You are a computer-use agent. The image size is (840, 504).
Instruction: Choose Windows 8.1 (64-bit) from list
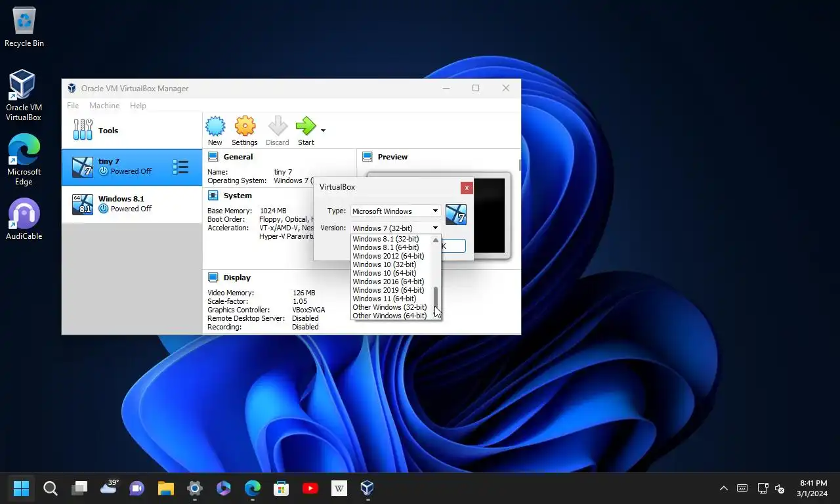[x=392, y=247]
